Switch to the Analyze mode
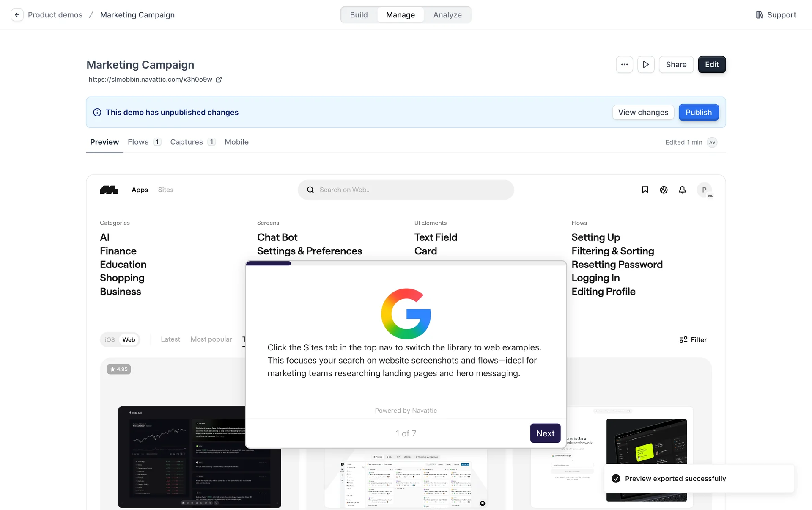The image size is (812, 510). click(447, 15)
